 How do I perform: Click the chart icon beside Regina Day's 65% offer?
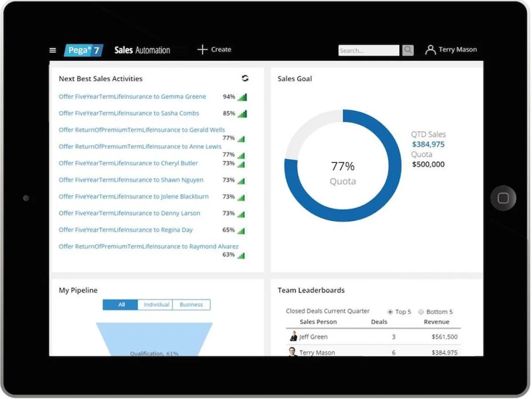tap(242, 230)
